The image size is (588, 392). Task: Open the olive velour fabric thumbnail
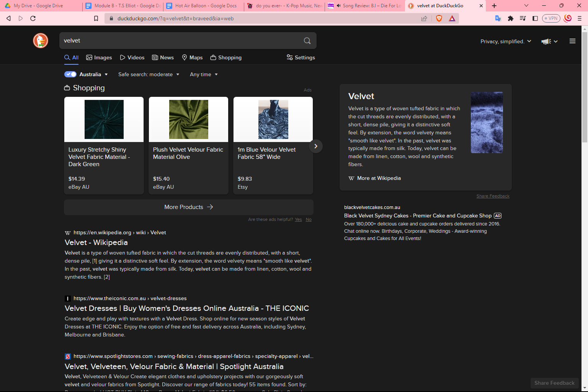tap(189, 119)
